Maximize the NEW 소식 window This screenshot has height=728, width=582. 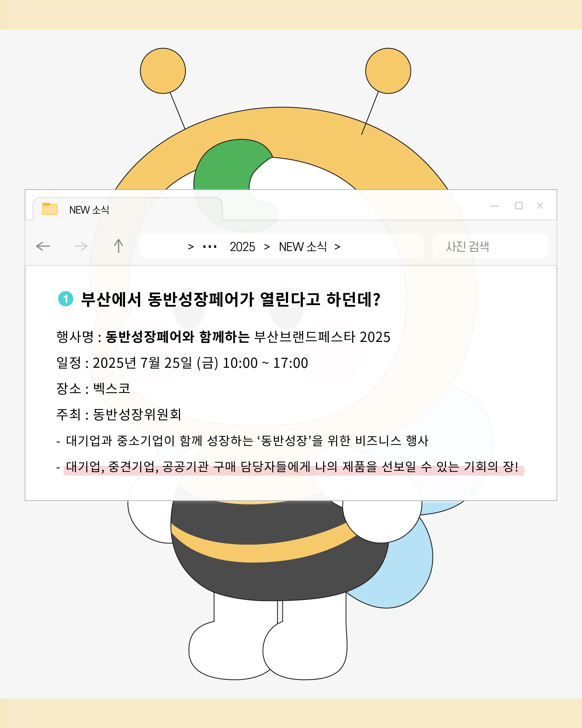(x=519, y=205)
